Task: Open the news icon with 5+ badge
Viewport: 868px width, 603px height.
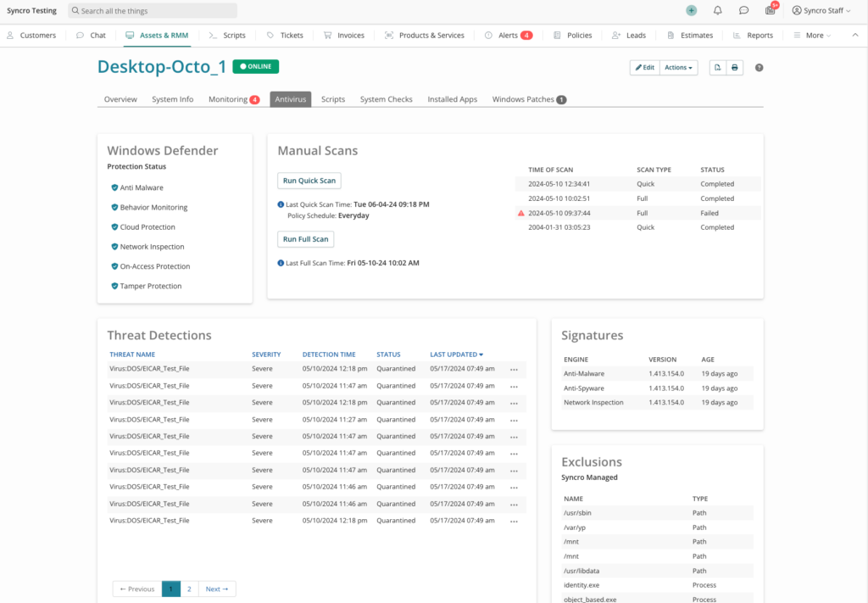Action: tap(770, 11)
